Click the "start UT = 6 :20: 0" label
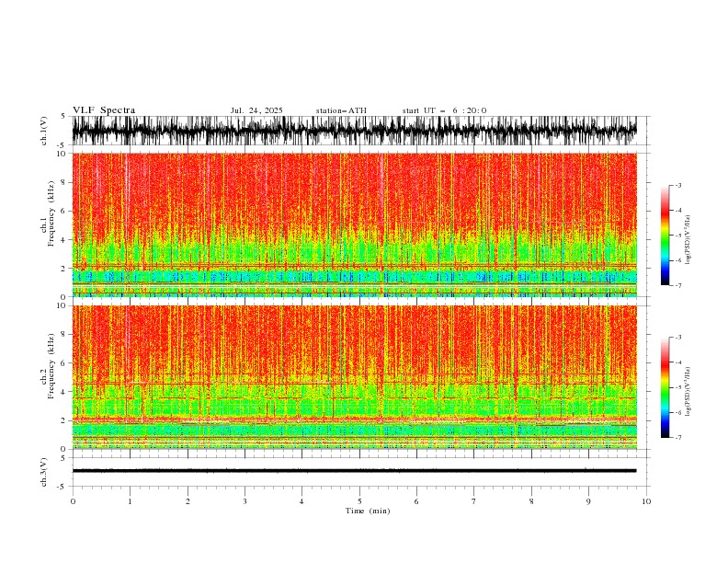This screenshot has height=563, width=728. tap(444, 110)
